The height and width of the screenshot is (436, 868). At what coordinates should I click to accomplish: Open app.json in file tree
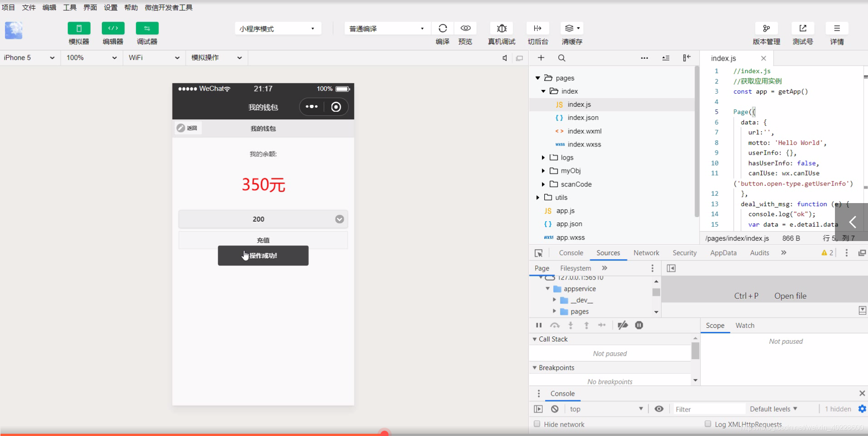[569, 224]
